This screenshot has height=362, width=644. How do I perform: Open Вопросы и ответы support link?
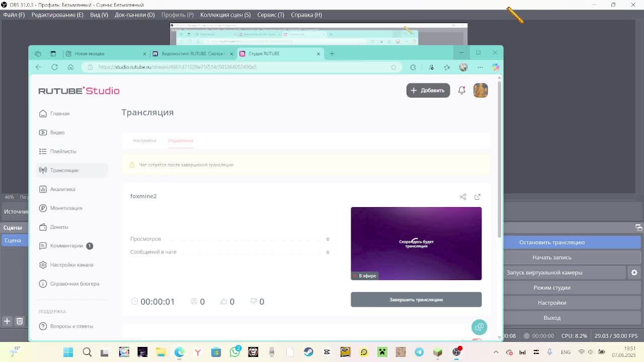[x=66, y=326]
